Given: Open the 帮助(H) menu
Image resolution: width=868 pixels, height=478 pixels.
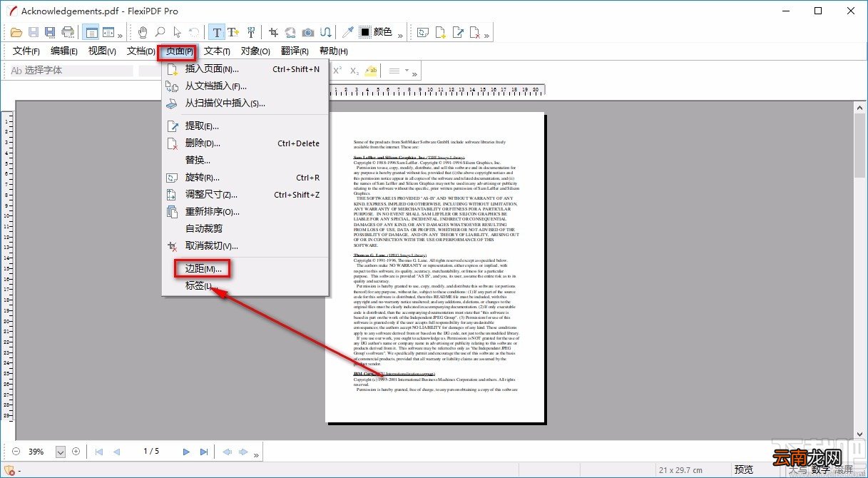Looking at the screenshot, I should (x=334, y=51).
